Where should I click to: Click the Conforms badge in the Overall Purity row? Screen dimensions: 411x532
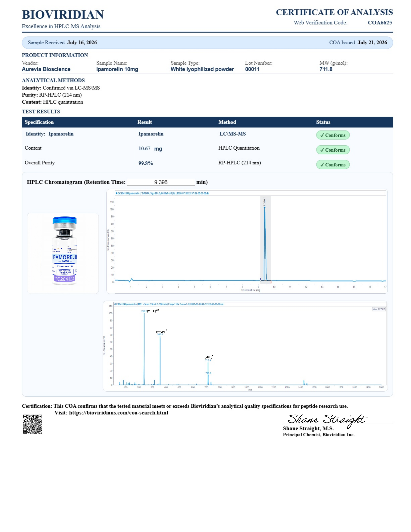click(333, 165)
